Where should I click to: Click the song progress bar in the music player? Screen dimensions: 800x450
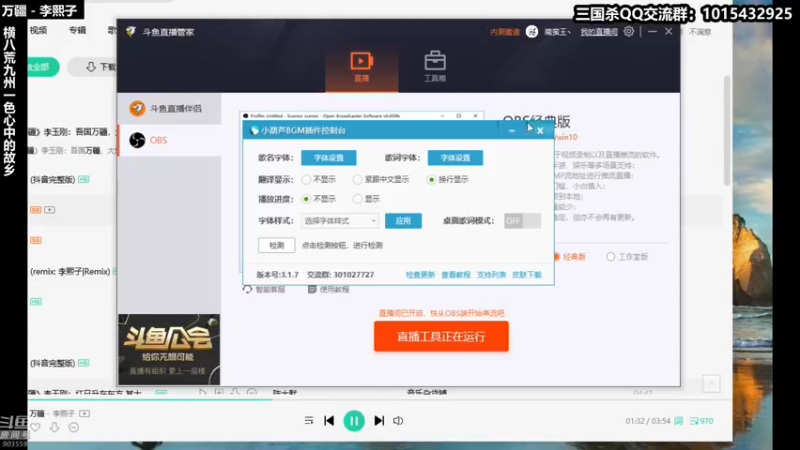click(x=380, y=399)
